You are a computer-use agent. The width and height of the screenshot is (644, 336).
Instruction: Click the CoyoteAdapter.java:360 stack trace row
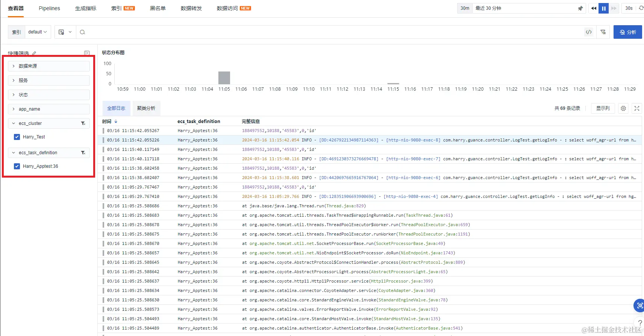[x=370, y=291]
